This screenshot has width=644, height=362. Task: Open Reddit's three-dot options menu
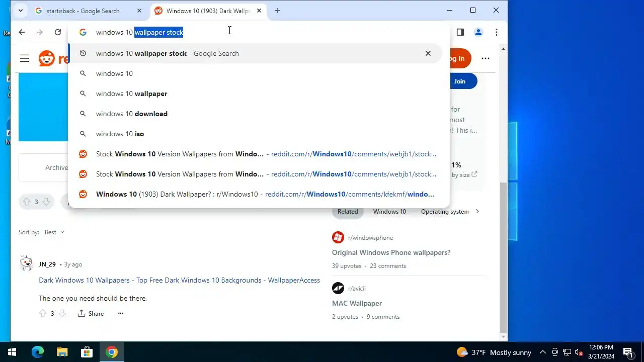(486, 58)
